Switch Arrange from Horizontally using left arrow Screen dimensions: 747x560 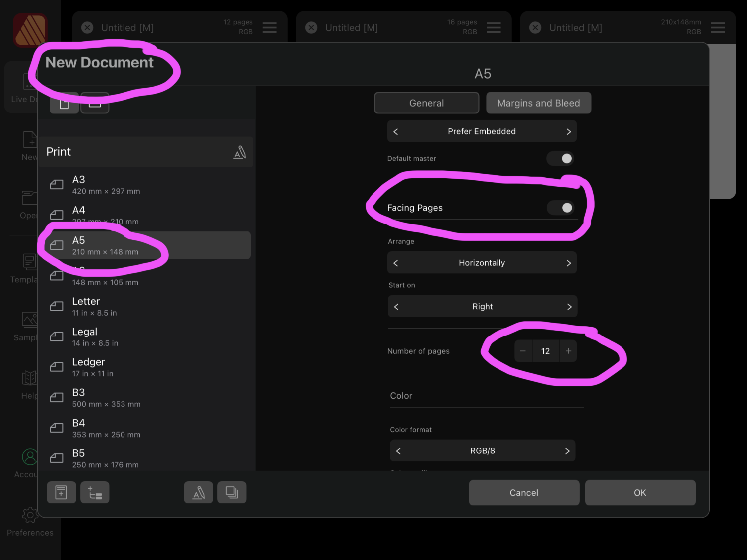pyautogui.click(x=396, y=262)
